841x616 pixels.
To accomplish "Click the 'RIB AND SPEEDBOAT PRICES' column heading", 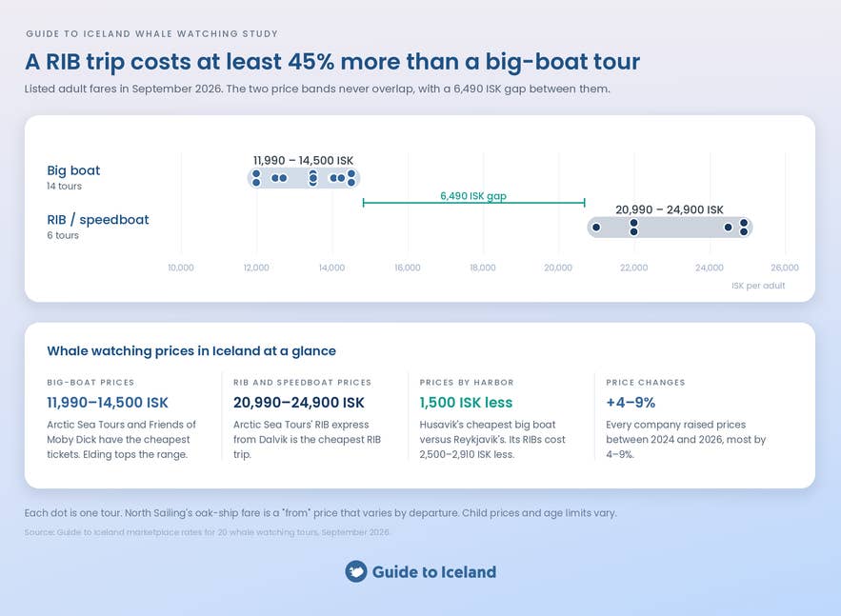I will [303, 382].
